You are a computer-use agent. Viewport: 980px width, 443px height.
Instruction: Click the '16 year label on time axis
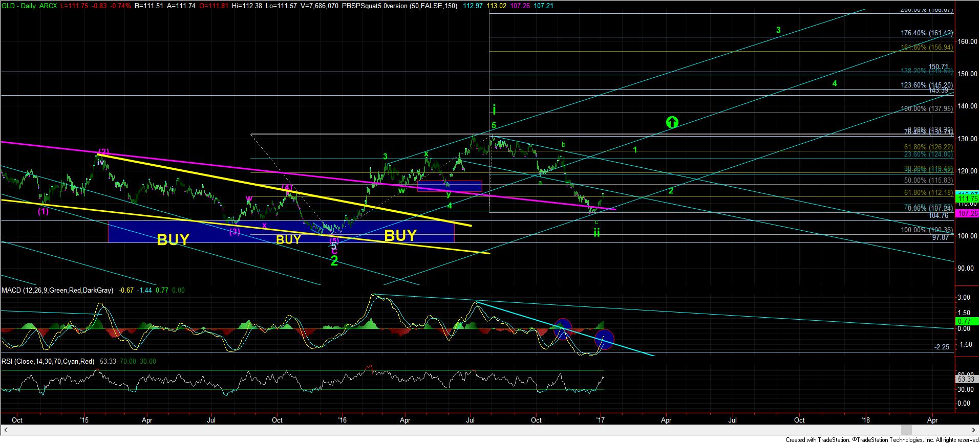(x=343, y=420)
